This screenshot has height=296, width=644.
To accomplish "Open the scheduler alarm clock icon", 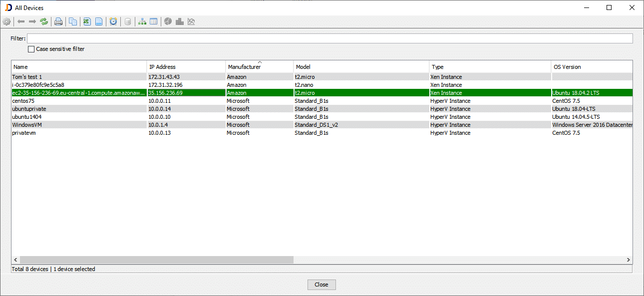I will pos(113,21).
